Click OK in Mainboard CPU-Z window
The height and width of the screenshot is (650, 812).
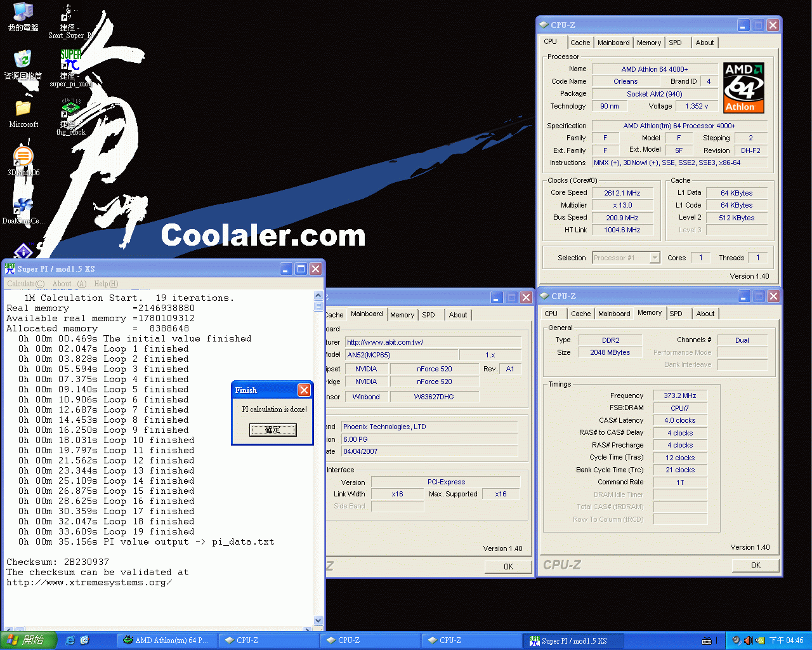(x=508, y=566)
